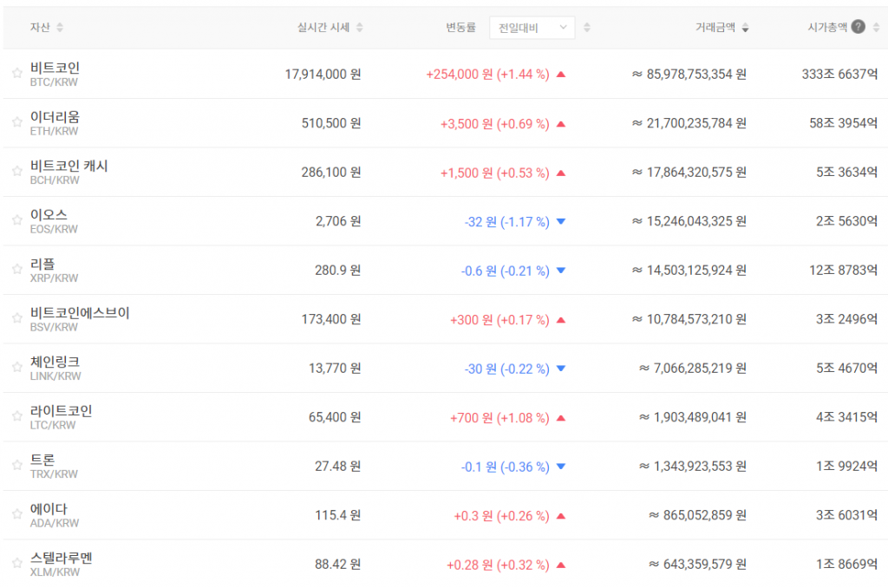Viewport: 888px width, 588px height.
Task: Click the price 280.9 원
Action: click(338, 271)
